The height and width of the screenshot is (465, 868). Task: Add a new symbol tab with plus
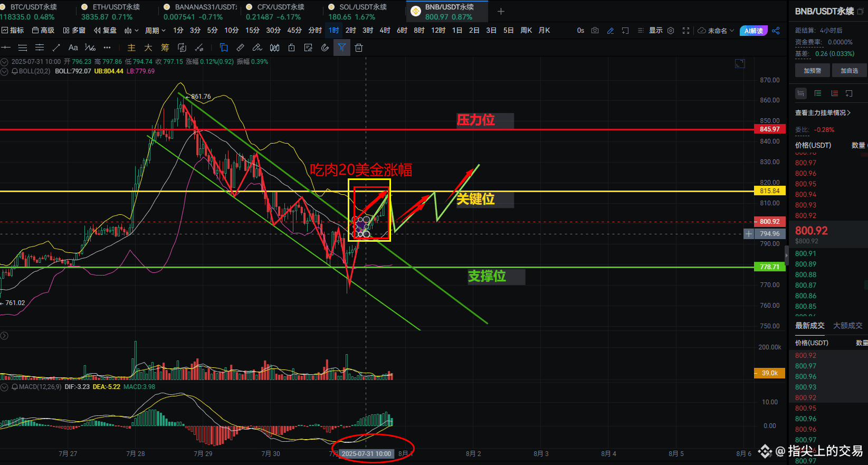(x=501, y=11)
